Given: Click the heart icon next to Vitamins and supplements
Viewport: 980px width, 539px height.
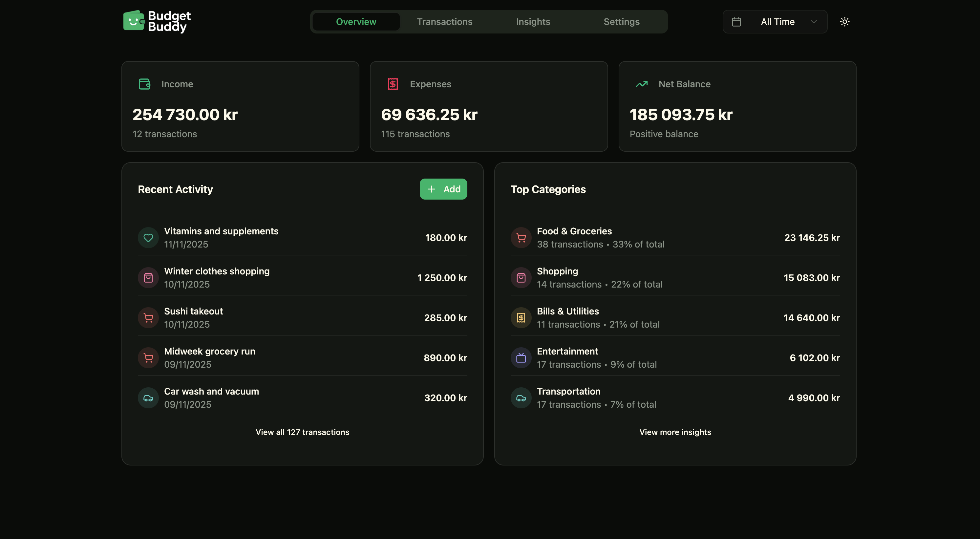Looking at the screenshot, I should pos(148,237).
